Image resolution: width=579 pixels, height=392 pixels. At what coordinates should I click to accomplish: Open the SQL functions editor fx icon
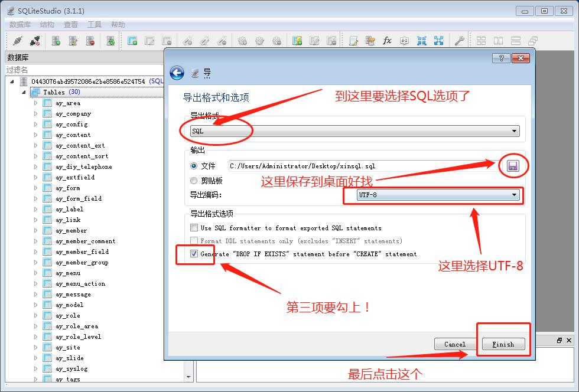pos(387,41)
